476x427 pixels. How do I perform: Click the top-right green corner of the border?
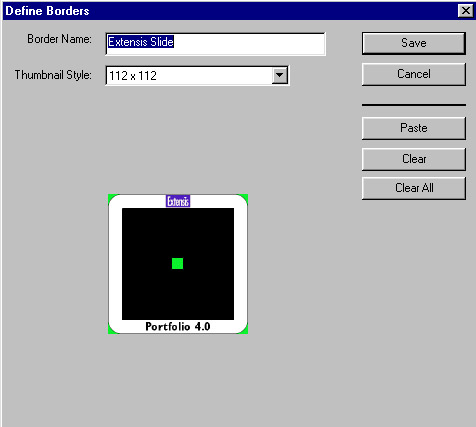[246, 197]
